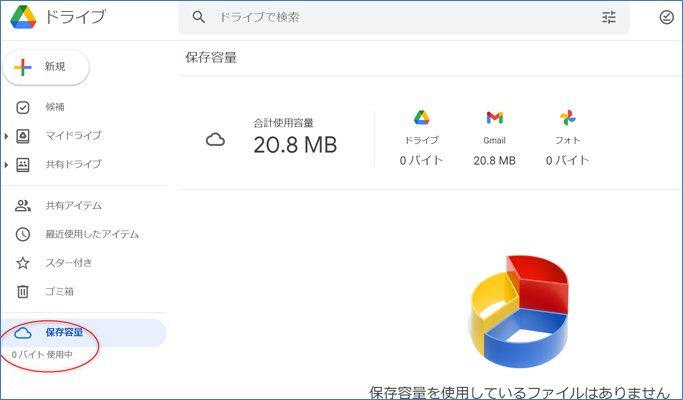
Task: Click the 保存容量 page heading
Action: pyautogui.click(x=211, y=58)
